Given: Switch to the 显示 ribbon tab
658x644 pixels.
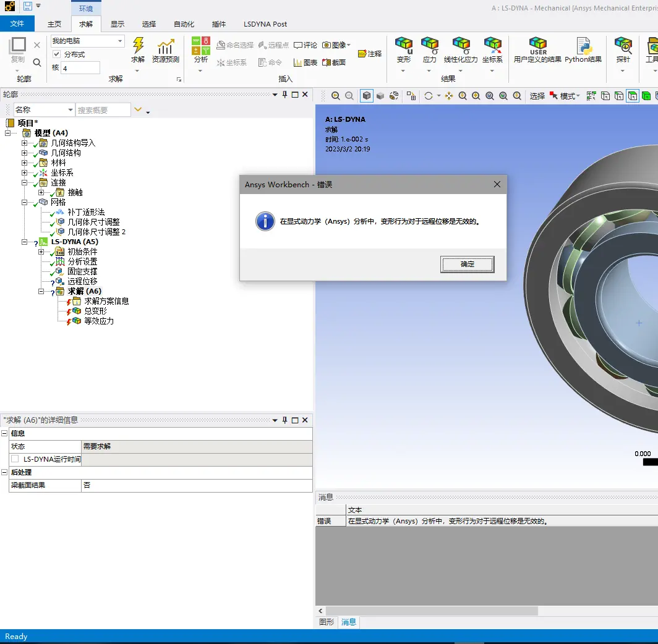Looking at the screenshot, I should (x=117, y=24).
